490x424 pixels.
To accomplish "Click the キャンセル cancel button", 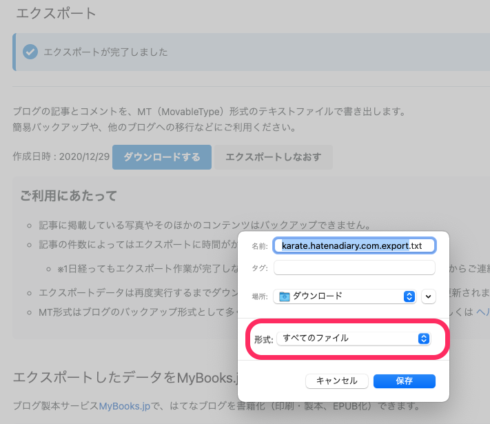I will tap(337, 381).
